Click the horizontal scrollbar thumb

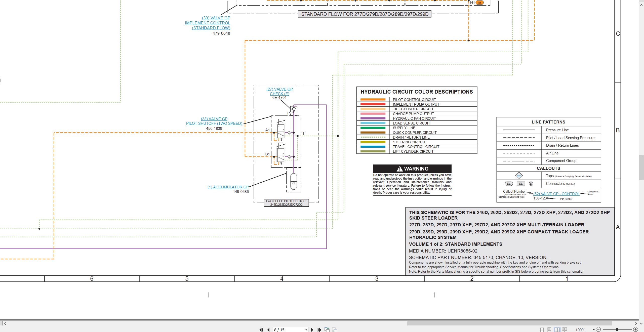pos(509,323)
